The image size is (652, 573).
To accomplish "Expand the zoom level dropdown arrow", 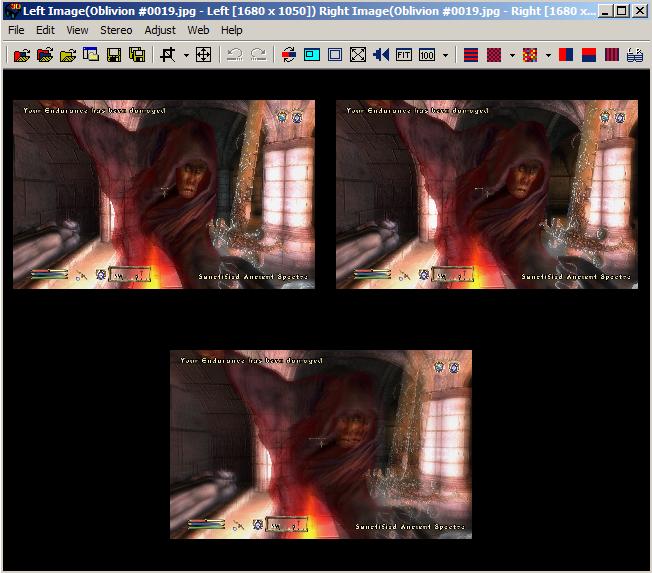I will tap(445, 55).
